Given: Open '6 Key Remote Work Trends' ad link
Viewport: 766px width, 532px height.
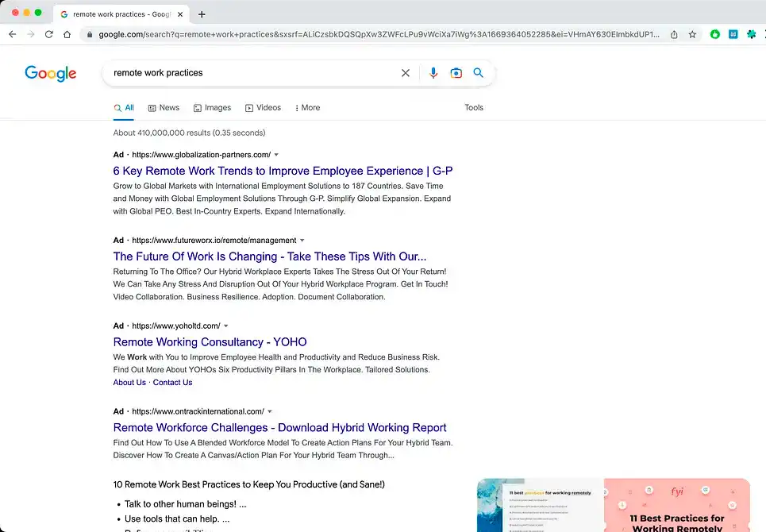Looking at the screenshot, I should [283, 171].
